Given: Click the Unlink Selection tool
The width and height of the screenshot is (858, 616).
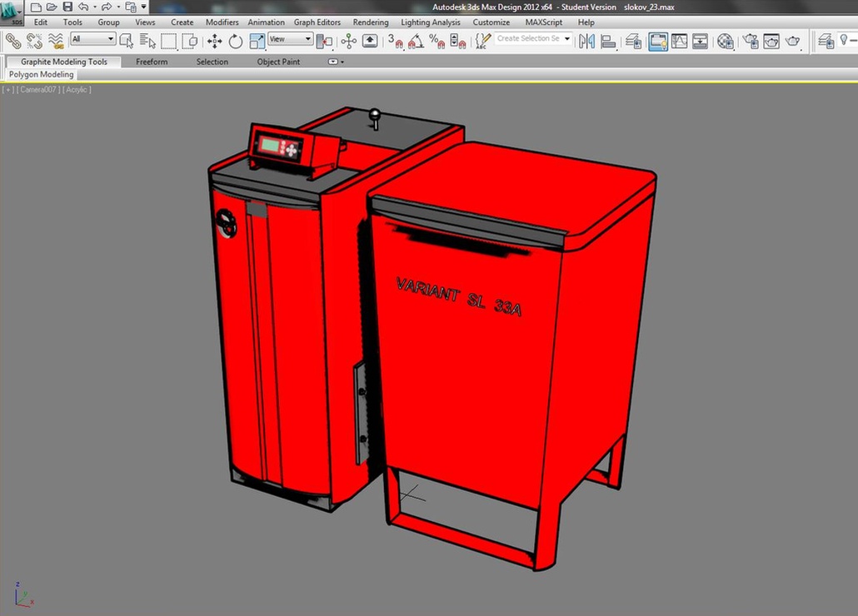Looking at the screenshot, I should [34, 41].
